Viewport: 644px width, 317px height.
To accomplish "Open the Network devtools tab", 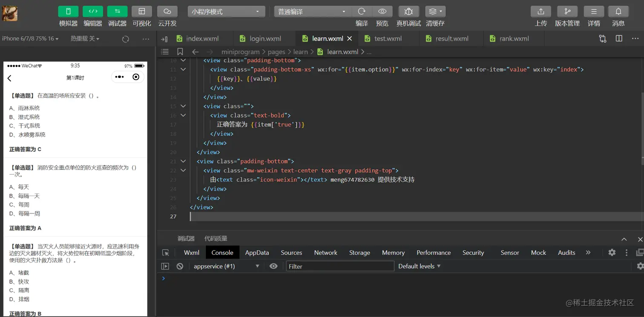I will point(326,253).
